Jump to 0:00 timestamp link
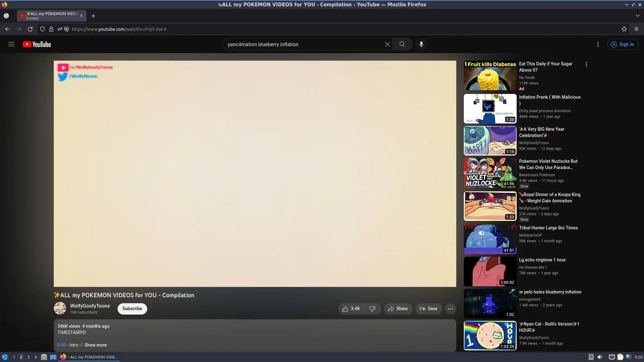644x362 pixels. tap(62, 345)
